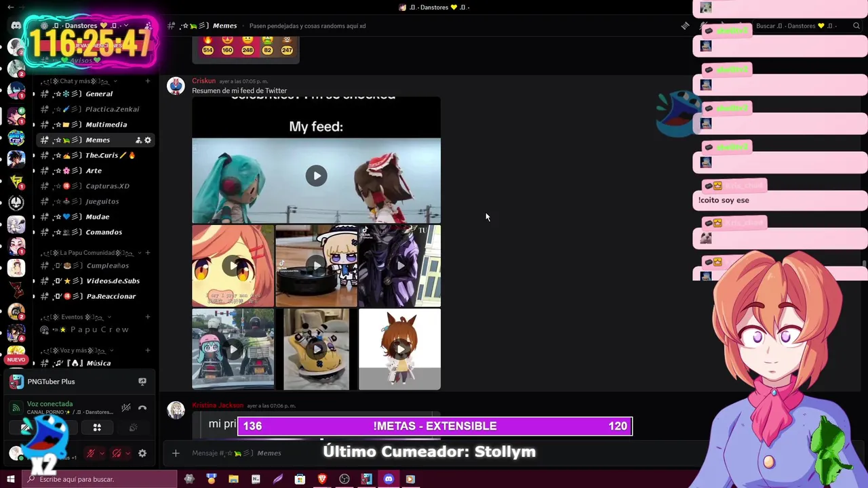868x488 pixels.
Task: Click the NUEVO badge in server rail
Action: (16, 360)
